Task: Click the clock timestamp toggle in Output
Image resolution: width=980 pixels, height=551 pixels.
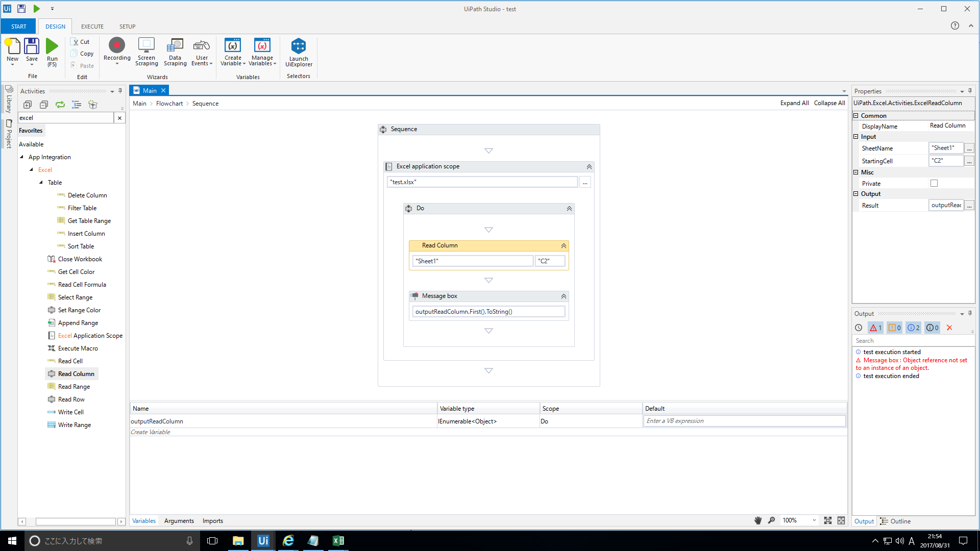Action: point(859,328)
